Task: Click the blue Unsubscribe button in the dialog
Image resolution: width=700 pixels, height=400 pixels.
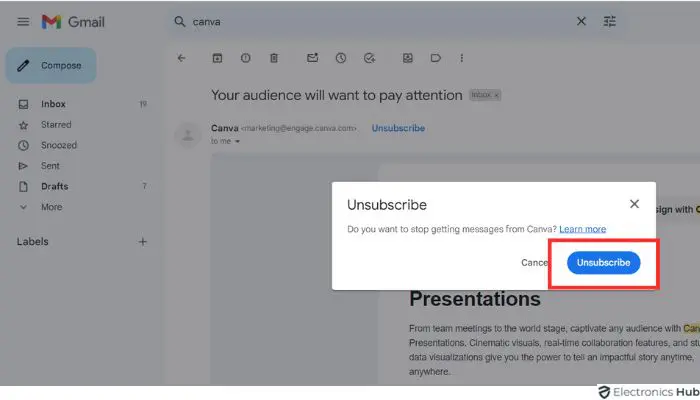Action: [x=603, y=262]
